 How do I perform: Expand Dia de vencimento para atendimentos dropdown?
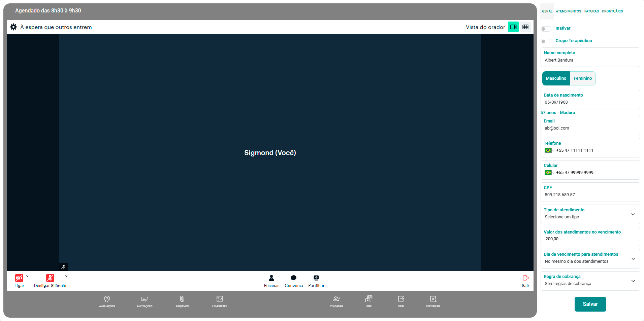tap(633, 259)
